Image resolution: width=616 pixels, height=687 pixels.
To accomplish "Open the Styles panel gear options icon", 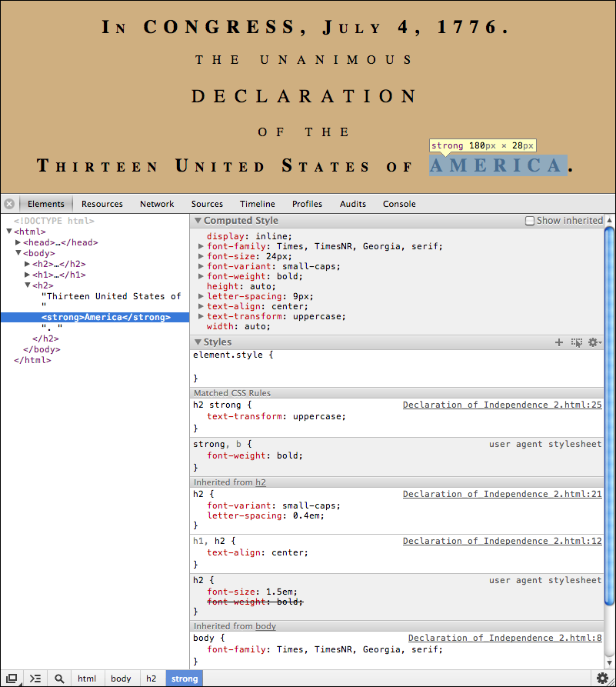I will click(x=594, y=342).
